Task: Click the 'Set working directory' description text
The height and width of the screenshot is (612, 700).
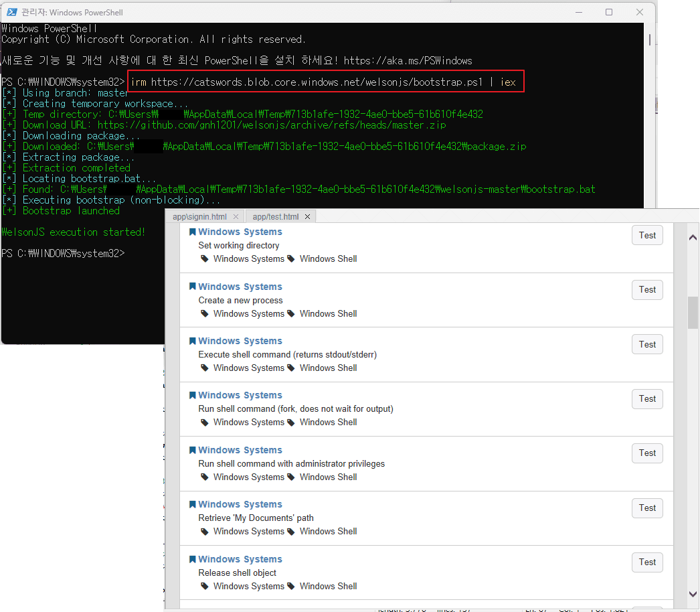Action: tap(239, 245)
